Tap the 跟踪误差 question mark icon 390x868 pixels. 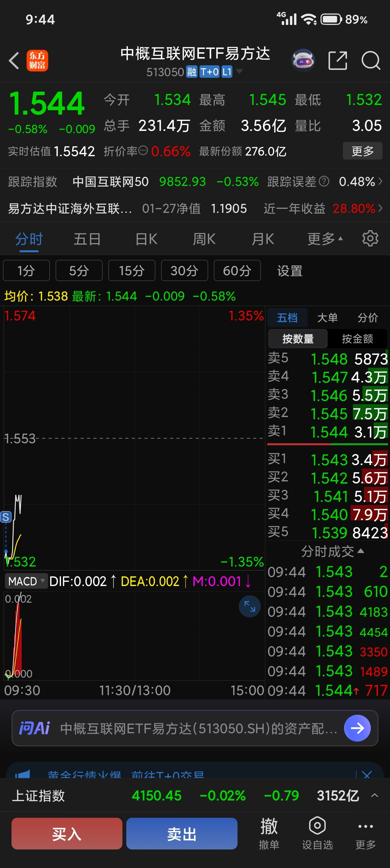point(324,181)
